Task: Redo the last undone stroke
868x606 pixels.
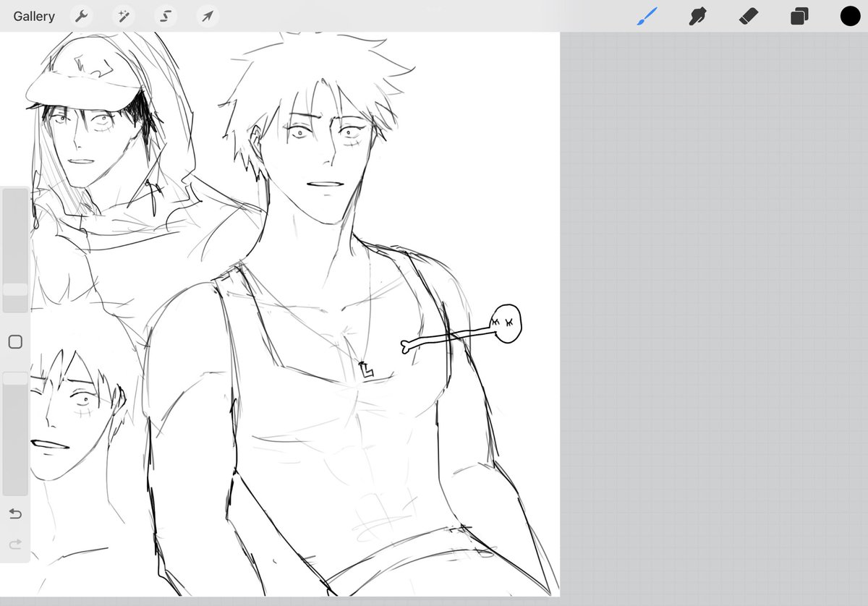Action: pyautogui.click(x=15, y=544)
